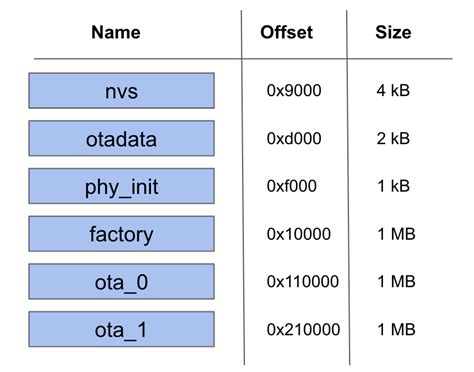Click the Offset column header
Viewport: 474px width, 372px height.
(286, 32)
